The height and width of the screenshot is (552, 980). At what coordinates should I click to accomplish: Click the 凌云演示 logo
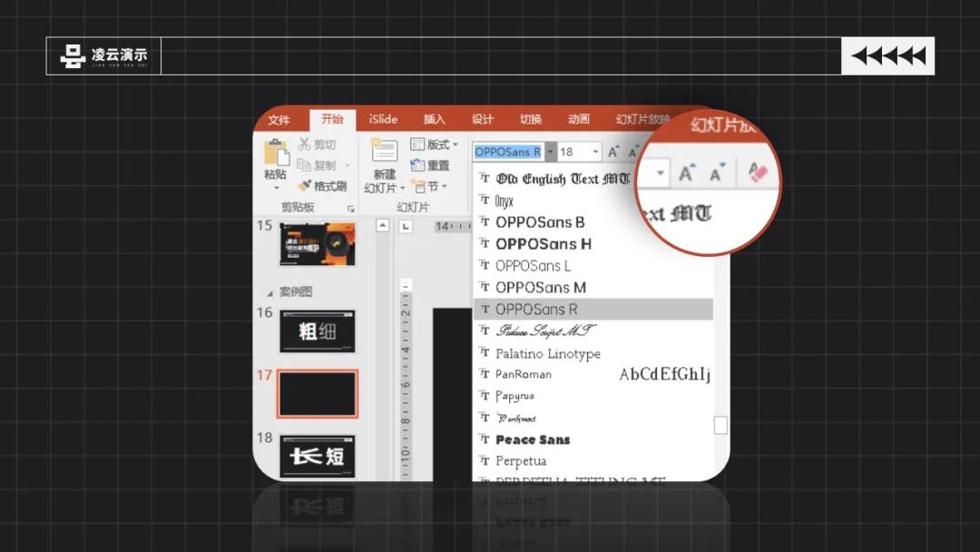[103, 55]
